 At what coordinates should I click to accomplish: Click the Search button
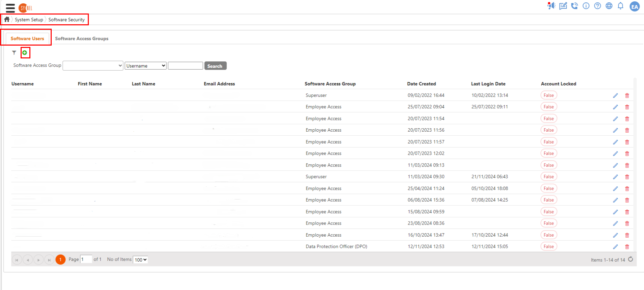click(215, 66)
